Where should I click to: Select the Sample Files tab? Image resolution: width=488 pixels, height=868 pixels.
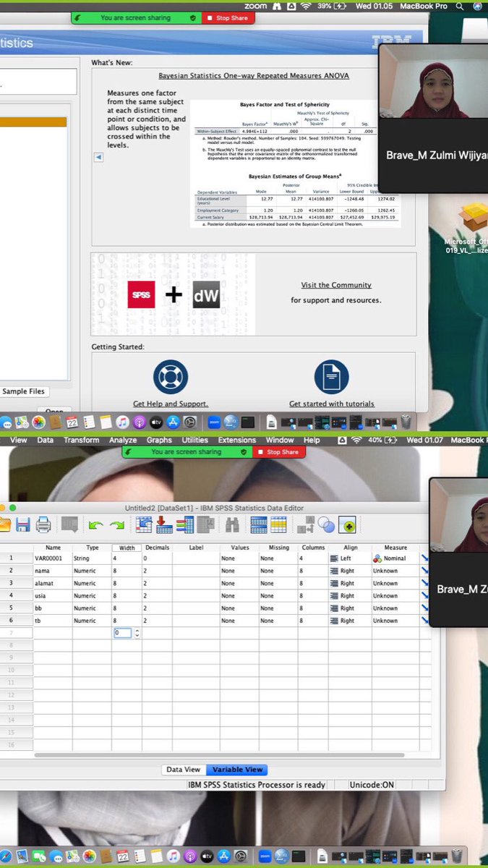click(23, 391)
